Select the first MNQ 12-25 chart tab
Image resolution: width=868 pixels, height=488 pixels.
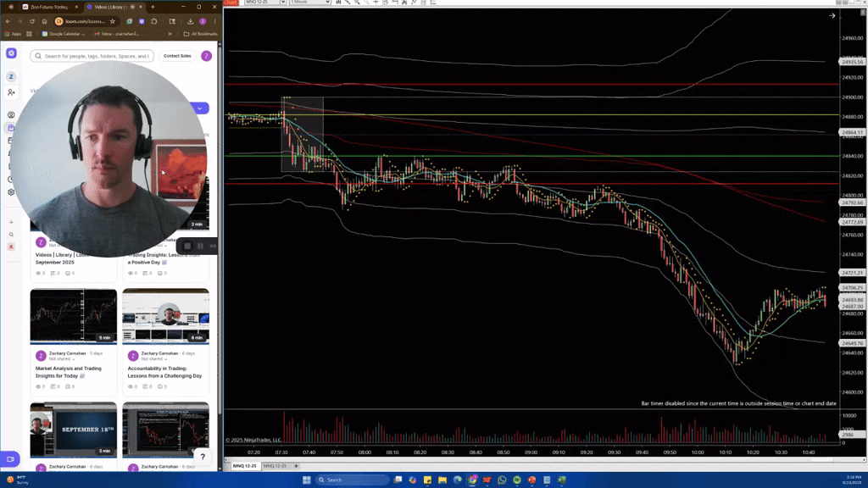coord(244,466)
